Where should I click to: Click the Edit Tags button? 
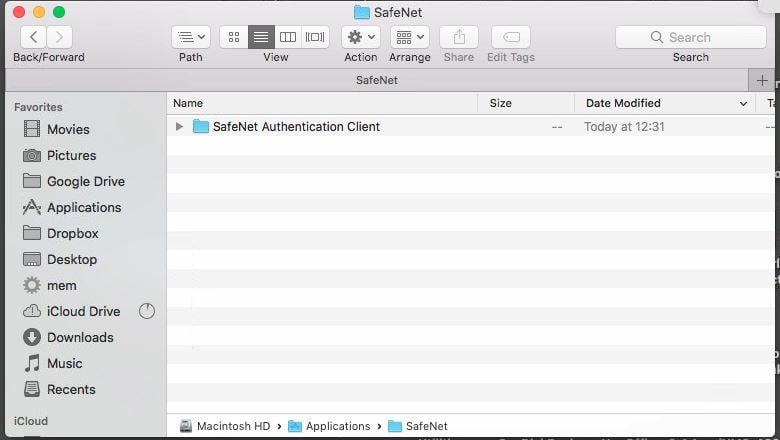pyautogui.click(x=511, y=37)
